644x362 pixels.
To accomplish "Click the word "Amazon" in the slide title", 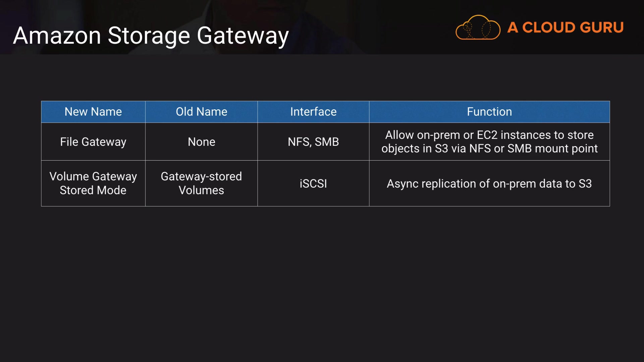I will (57, 36).
